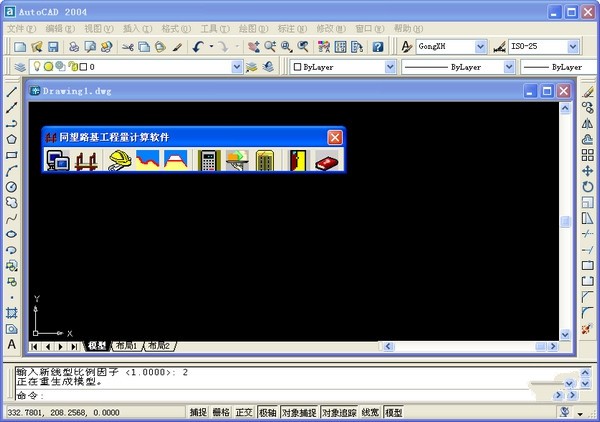Click the computer network icon in roadbed toolbar
Screen dimensions: 600x422
58,160
